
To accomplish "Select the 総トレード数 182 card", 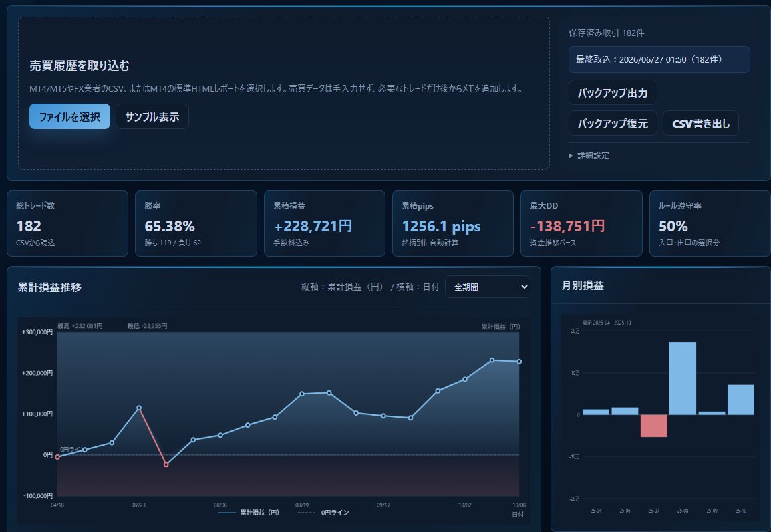I will (x=67, y=224).
